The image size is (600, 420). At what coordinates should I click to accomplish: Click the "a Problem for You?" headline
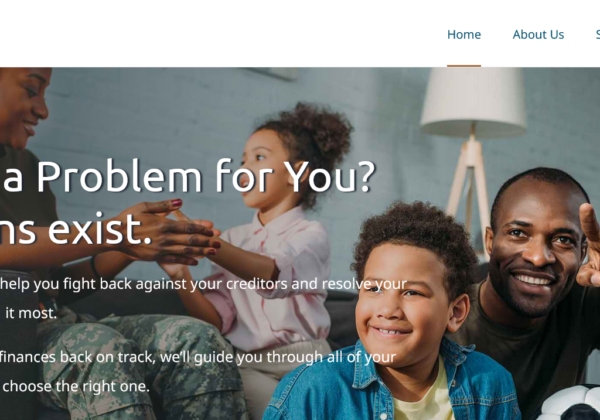click(x=188, y=176)
